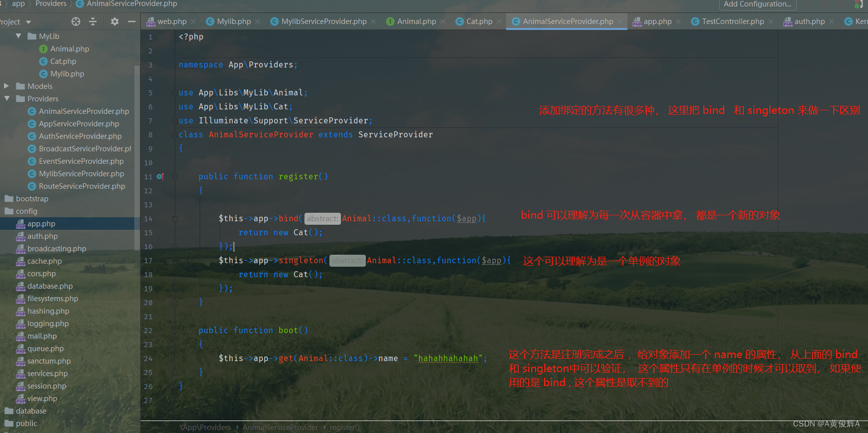Image resolution: width=868 pixels, height=433 pixels.
Task: Click AnimalServiceProvider.php in top navigation bar
Action: tap(132, 4)
